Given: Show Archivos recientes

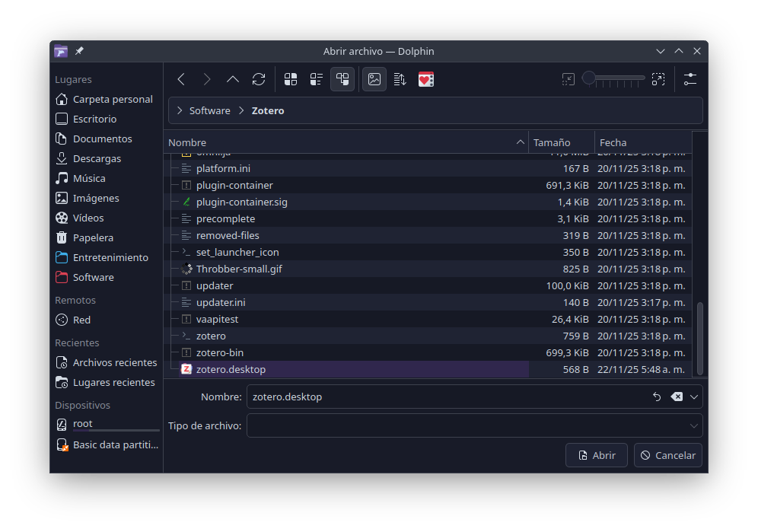Looking at the screenshot, I should [106, 363].
